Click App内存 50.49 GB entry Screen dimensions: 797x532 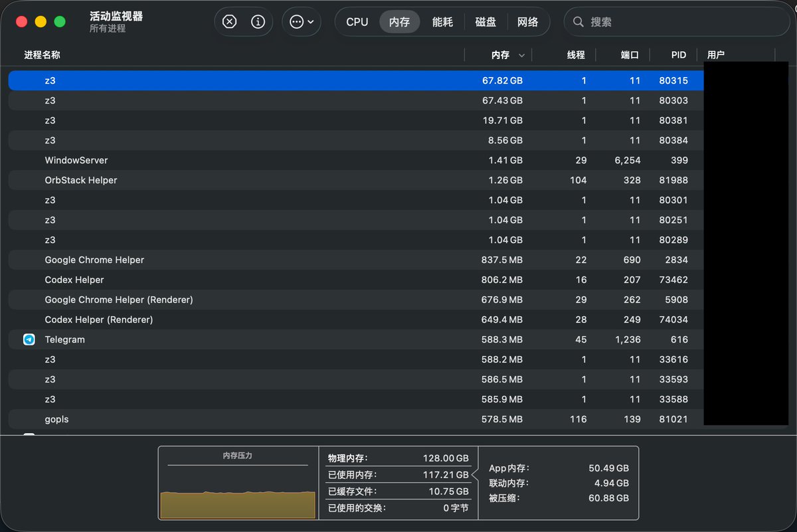coord(559,468)
